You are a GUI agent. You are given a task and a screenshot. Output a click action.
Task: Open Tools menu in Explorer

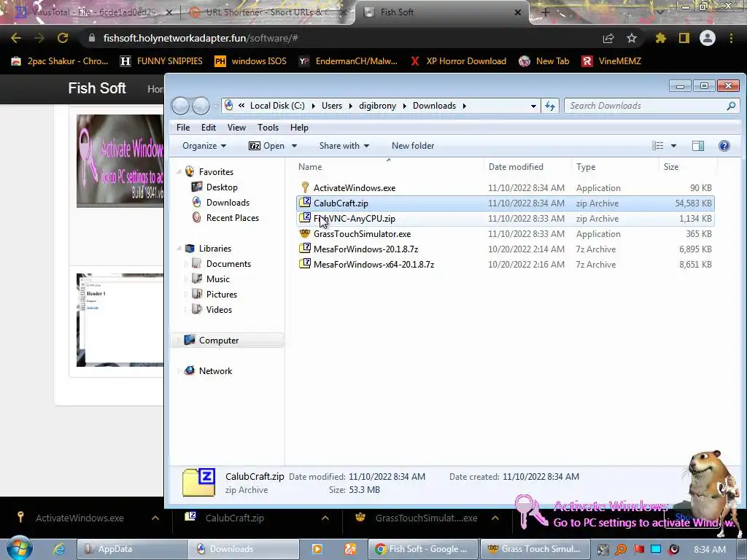coord(268,128)
